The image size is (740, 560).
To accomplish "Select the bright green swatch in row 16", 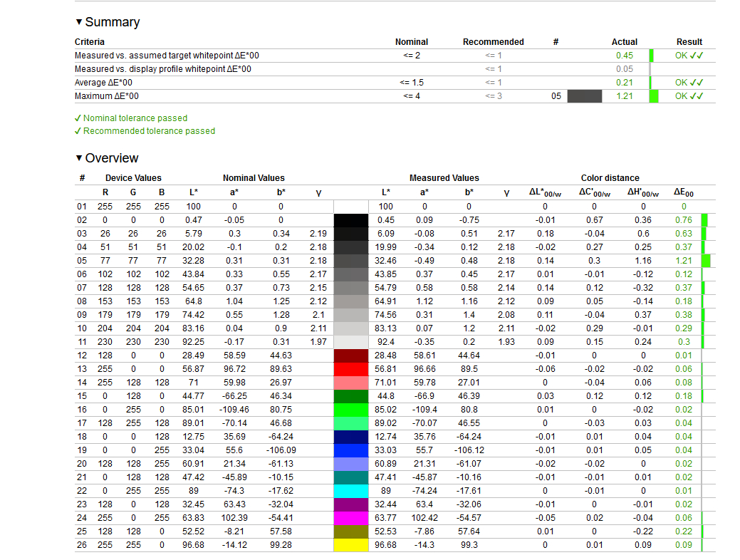I will pos(350,410).
